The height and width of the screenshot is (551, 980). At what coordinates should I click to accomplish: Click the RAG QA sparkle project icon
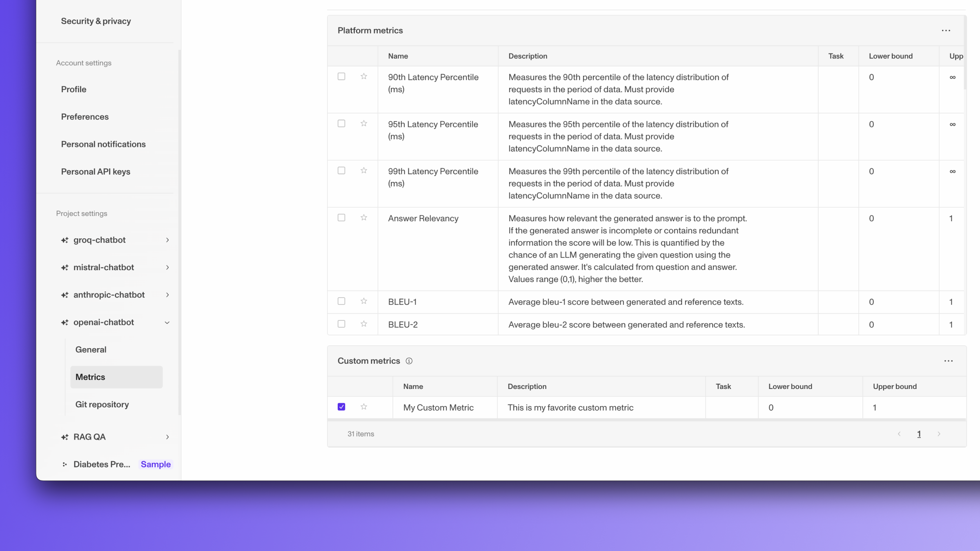65,437
